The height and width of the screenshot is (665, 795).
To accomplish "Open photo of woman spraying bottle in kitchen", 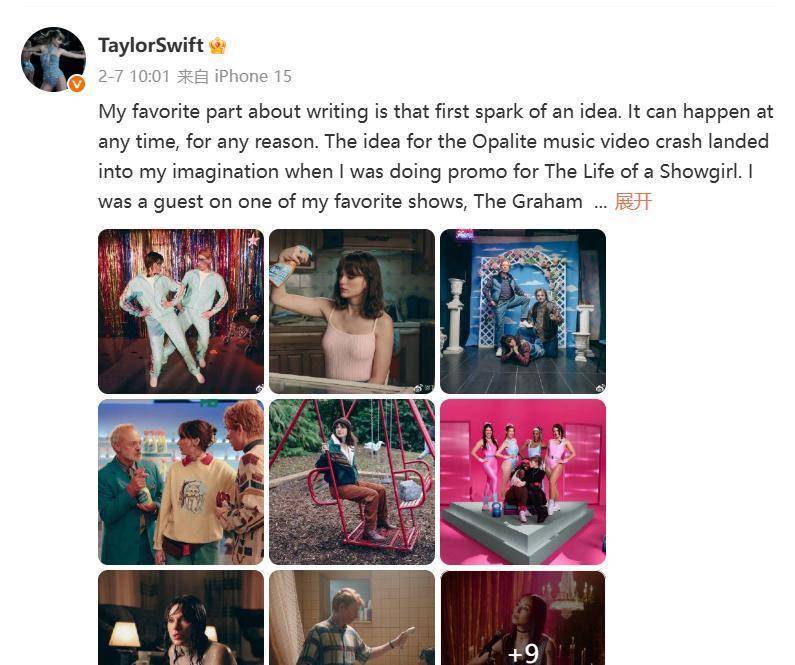I will (352, 311).
